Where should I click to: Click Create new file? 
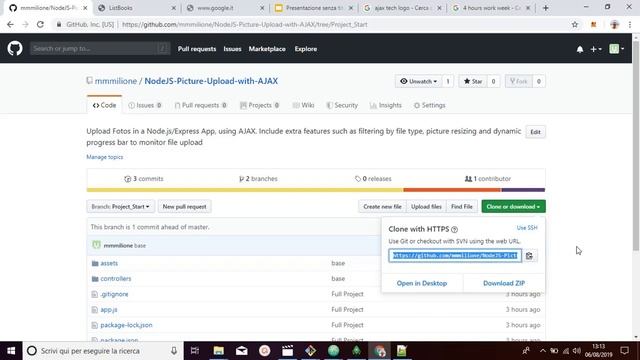(x=382, y=207)
